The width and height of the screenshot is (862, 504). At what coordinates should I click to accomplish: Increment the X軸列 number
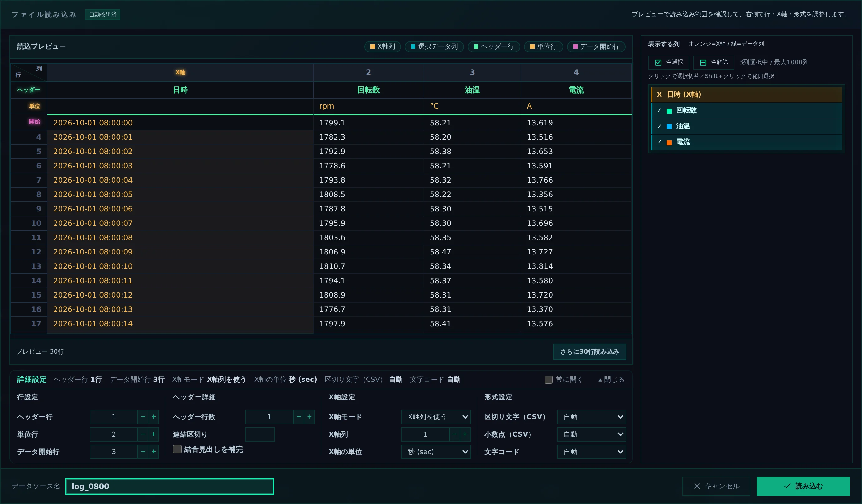click(x=465, y=434)
